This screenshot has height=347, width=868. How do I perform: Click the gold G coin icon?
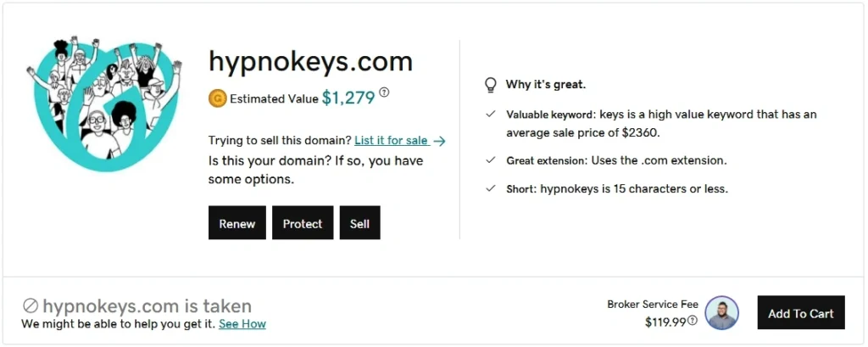tap(217, 98)
